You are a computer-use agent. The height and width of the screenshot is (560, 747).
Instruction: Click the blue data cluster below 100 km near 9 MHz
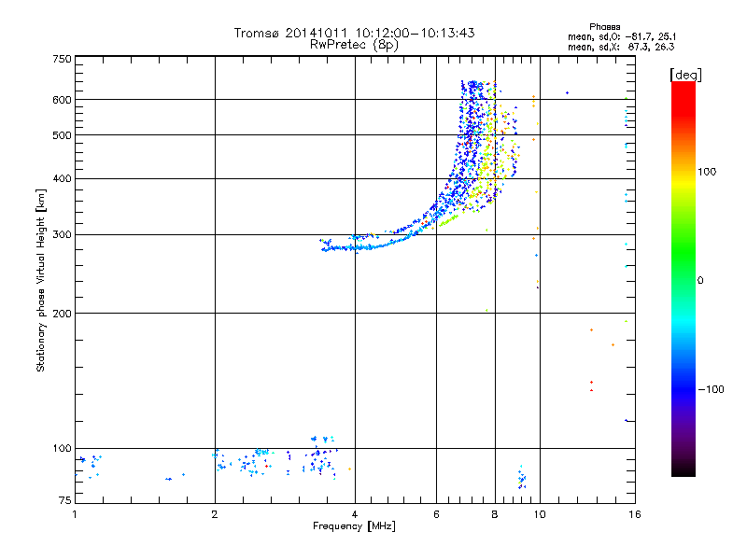pyautogui.click(x=521, y=478)
